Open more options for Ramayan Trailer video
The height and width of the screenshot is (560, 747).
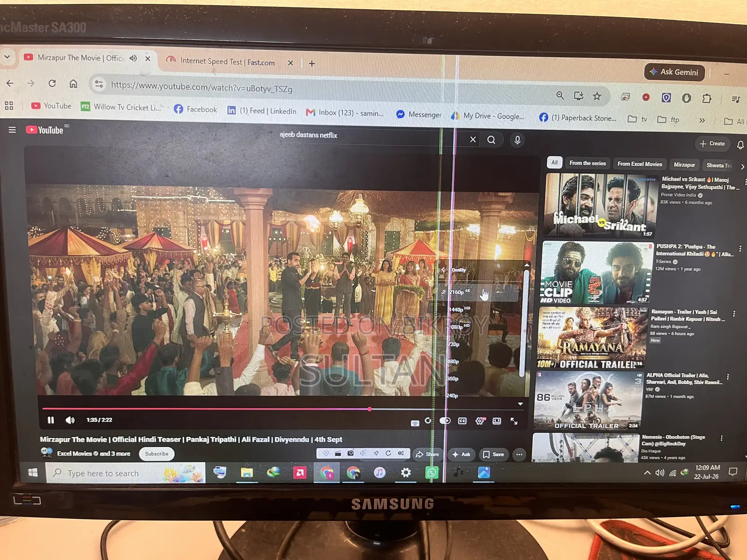tap(734, 314)
